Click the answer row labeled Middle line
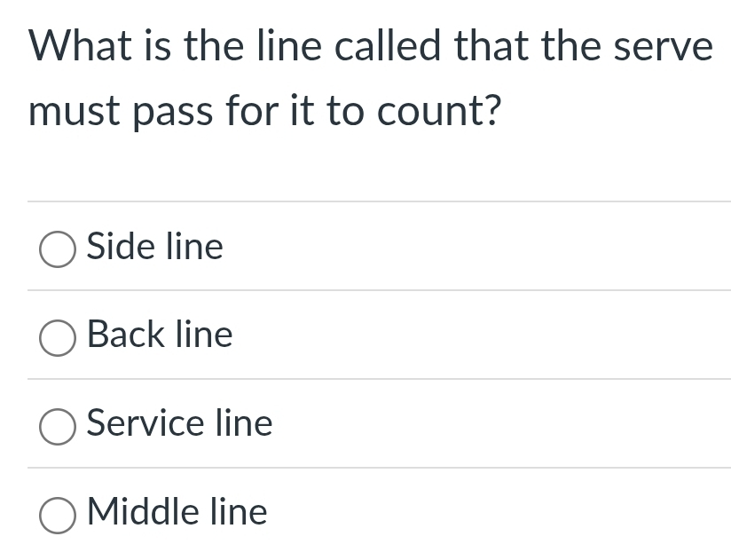Image resolution: width=731 pixels, height=560 pixels. [177, 513]
